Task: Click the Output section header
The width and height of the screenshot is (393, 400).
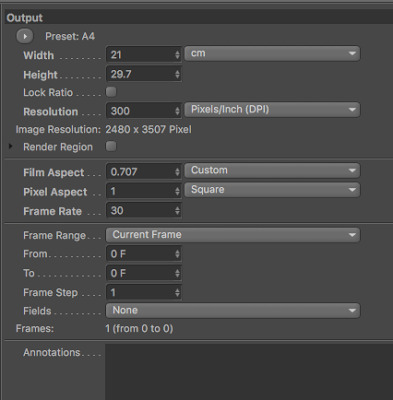Action: (199, 17)
